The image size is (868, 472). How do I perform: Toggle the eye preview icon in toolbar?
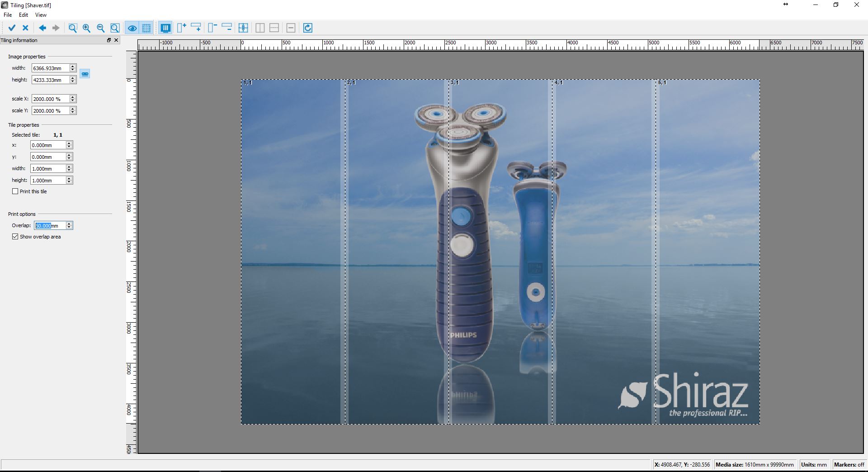(132, 28)
